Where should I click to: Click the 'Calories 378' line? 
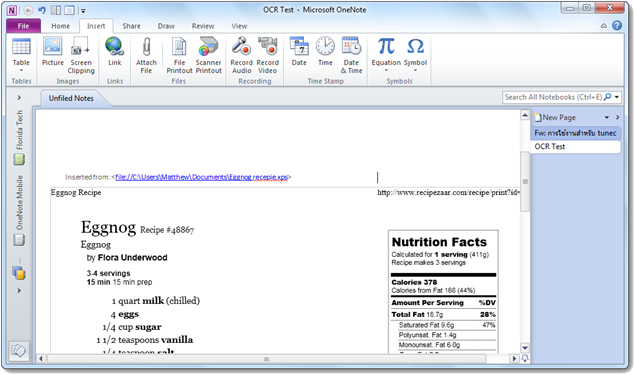coord(414,282)
